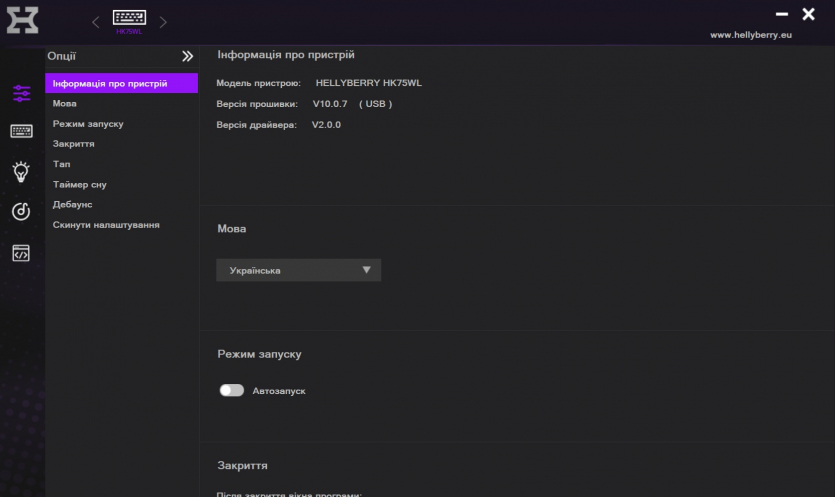
Task: Open the settings sliders sidebar icon
Action: 21,94
